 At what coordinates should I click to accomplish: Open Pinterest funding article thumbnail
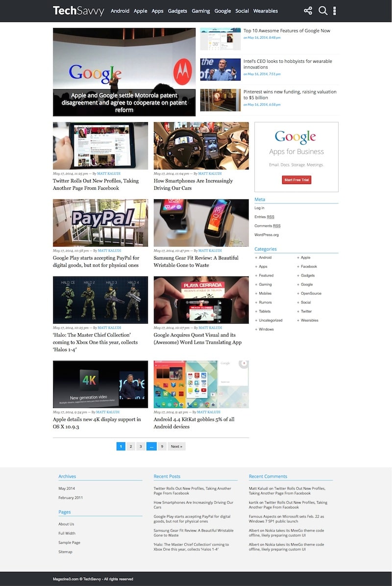coord(220,100)
